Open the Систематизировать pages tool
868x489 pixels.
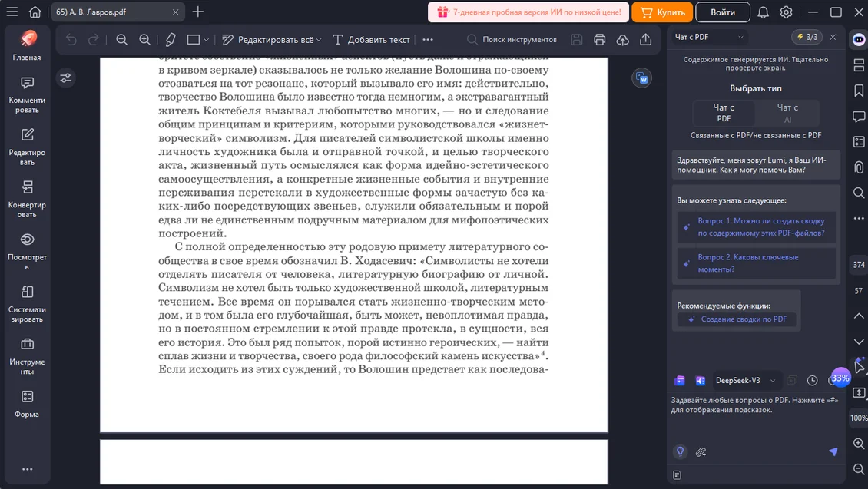tap(27, 304)
